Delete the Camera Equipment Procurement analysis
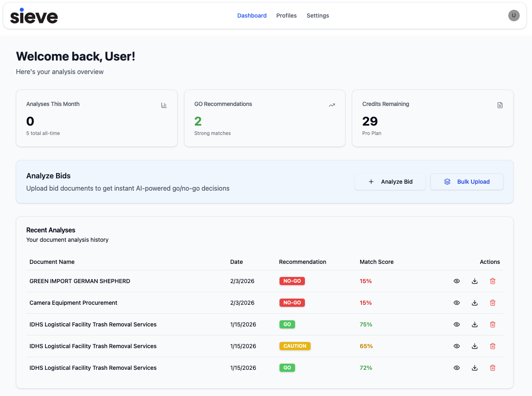Screen dimensions: 532x396 [x=493, y=303]
